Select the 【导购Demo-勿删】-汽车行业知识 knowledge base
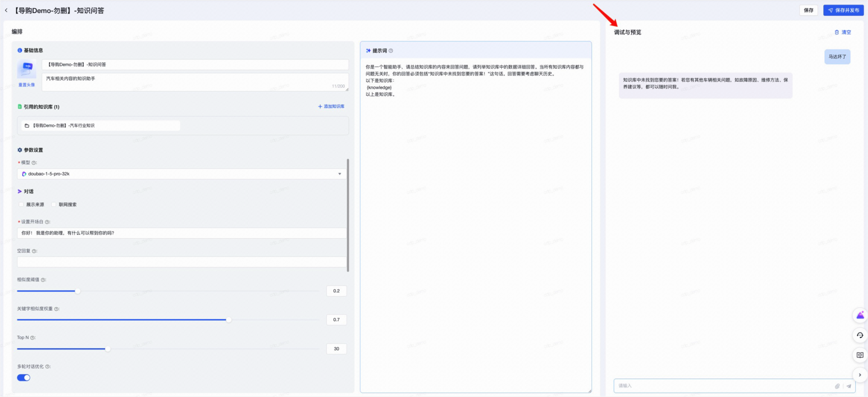 [101, 126]
